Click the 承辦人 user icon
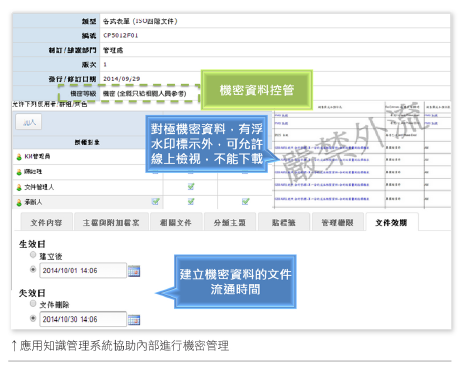Viewport: 467px width, 372px height. [19, 202]
